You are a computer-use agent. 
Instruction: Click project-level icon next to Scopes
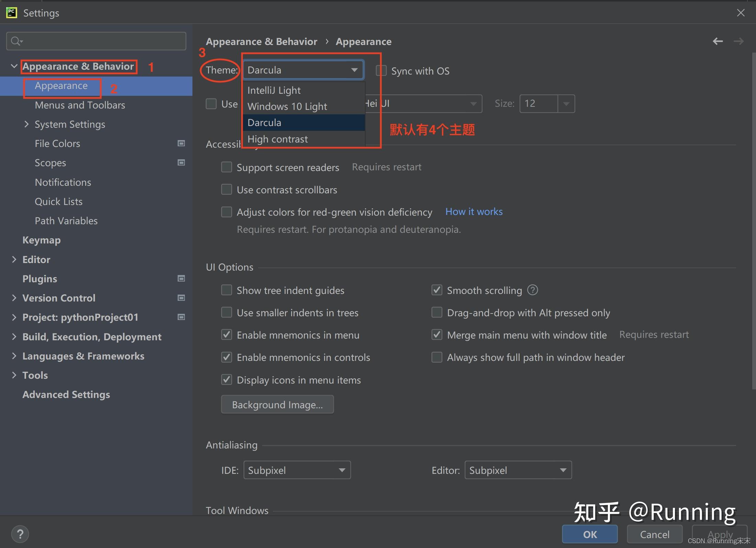click(x=181, y=162)
